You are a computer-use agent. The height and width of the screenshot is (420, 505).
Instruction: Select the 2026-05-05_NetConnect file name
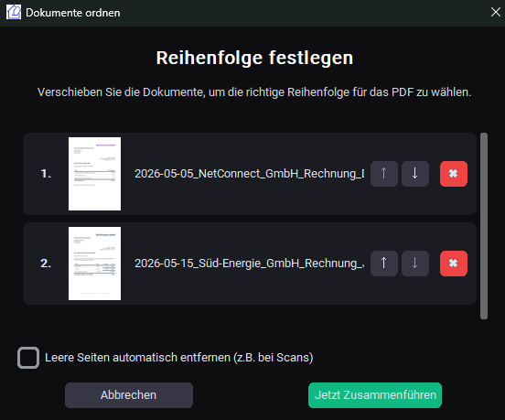(x=249, y=174)
